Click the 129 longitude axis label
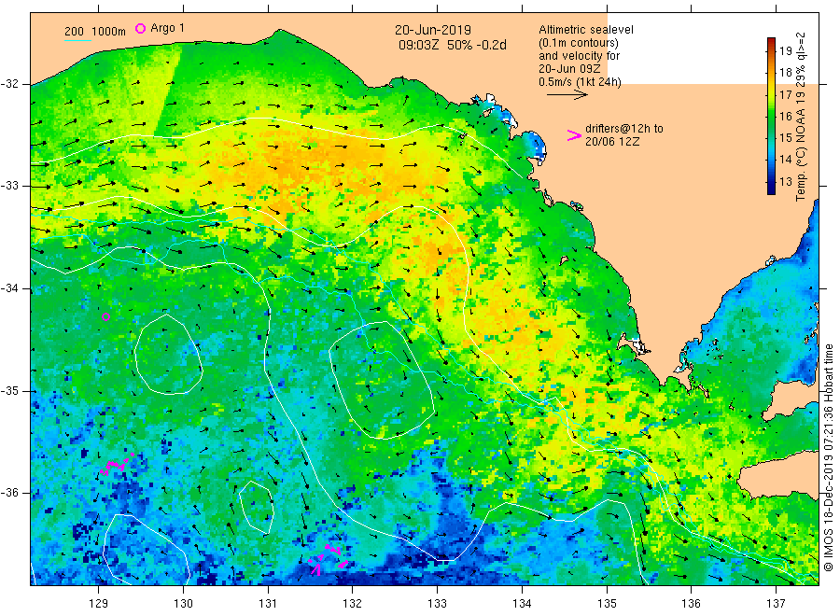This screenshot has width=840, height=616. (99, 604)
